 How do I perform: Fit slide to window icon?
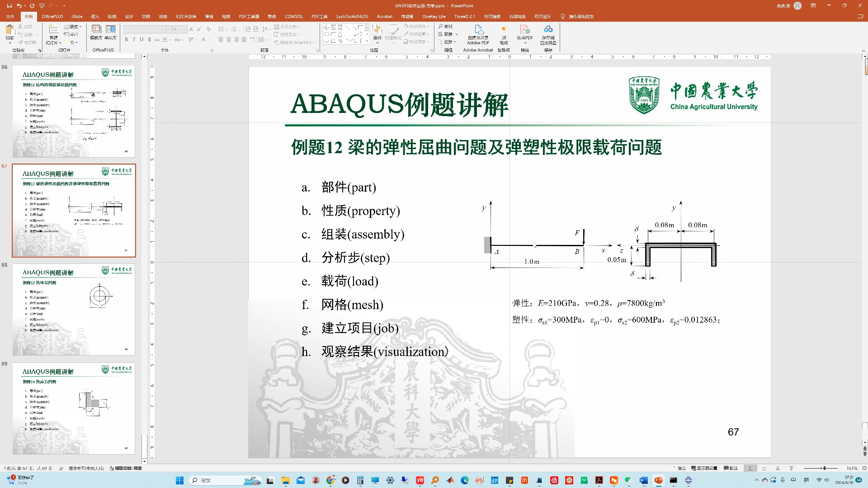[864, 468]
